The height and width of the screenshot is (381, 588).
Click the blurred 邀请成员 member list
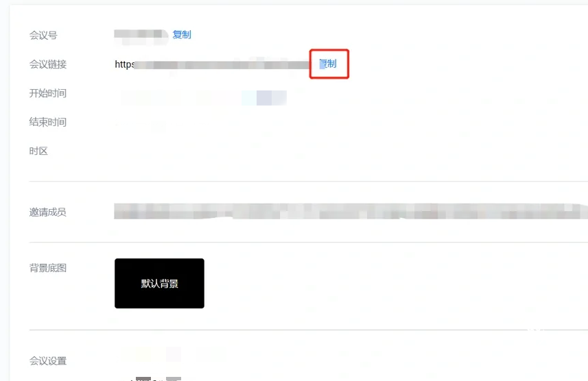(351, 211)
